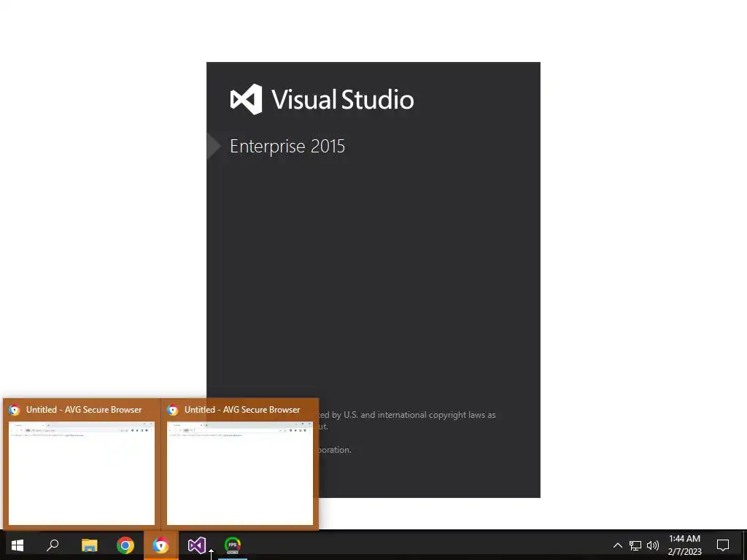Click the AVG Secure Browser taskbar icon

pos(161,545)
